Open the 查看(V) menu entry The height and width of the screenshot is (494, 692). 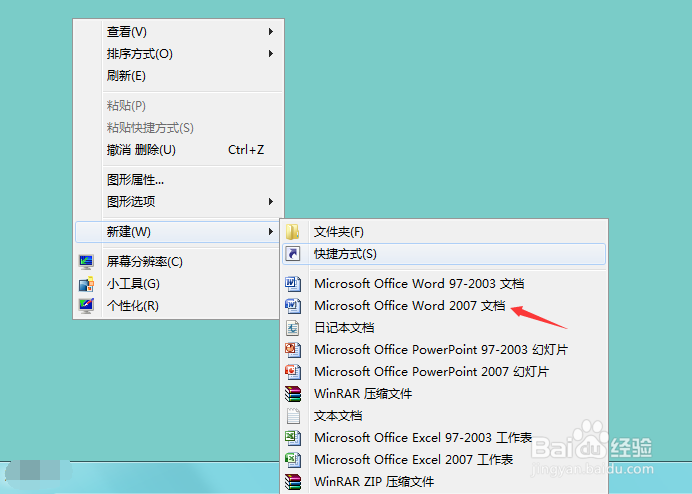[x=178, y=32]
